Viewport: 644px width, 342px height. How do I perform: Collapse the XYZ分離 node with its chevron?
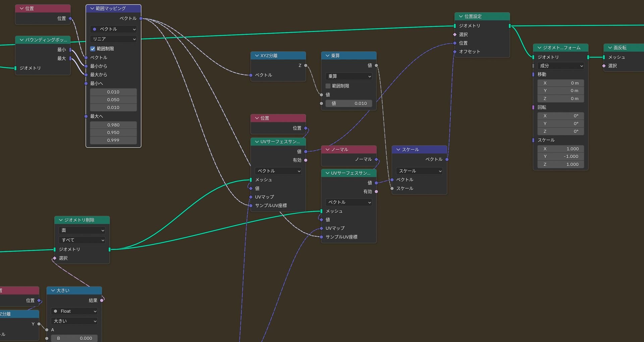point(257,56)
